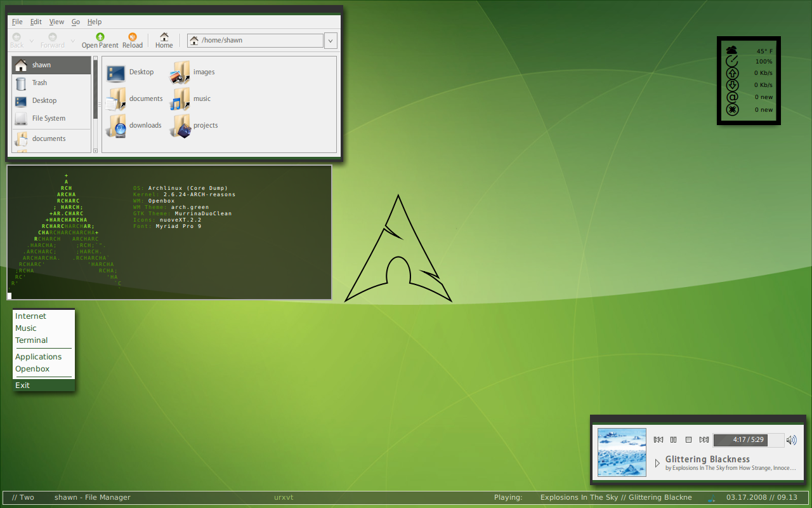This screenshot has width=812, height=508.
Task: Select documents bookmark in the sidebar
Action: (x=51, y=138)
